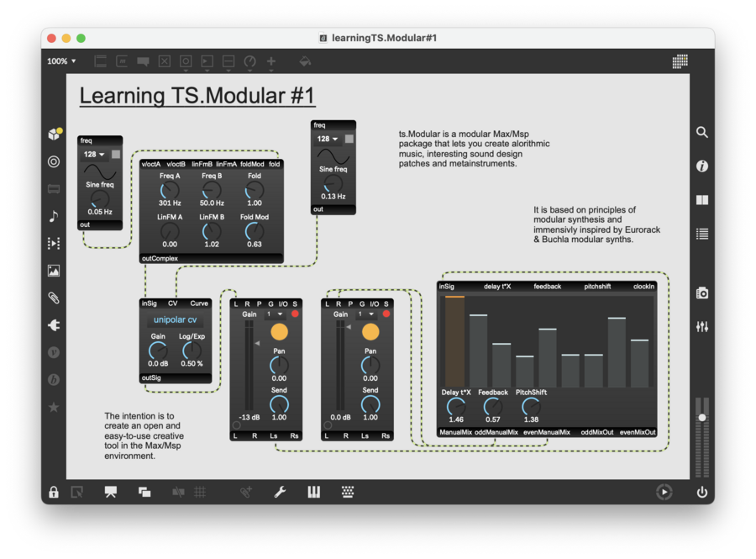This screenshot has width=756, height=559.
Task: Open the plug-ins icon in left sidebar
Action: pos(54,325)
